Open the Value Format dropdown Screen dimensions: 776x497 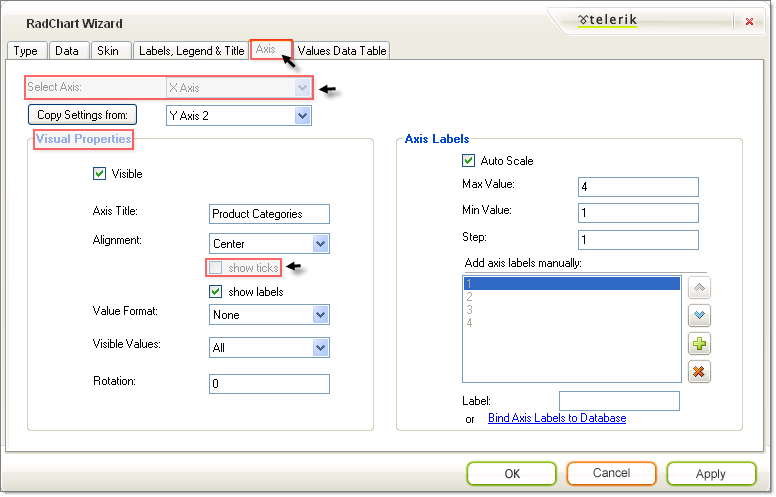tap(269, 315)
